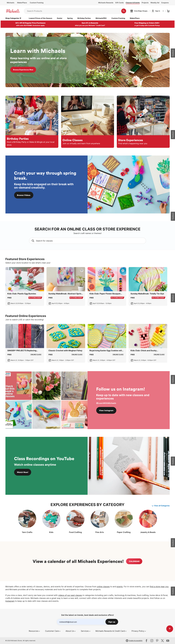Open Michaels Pinterest icon in footer
The height and width of the screenshot is (644, 175).
(x=157, y=640)
